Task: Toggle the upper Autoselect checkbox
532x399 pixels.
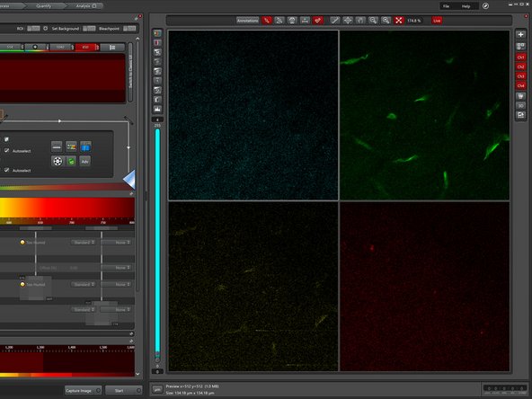Action: [x=7, y=150]
